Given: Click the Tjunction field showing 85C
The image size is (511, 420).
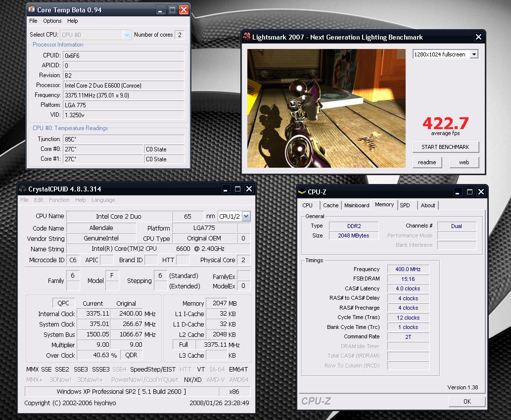Looking at the screenshot, I should pos(124,139).
